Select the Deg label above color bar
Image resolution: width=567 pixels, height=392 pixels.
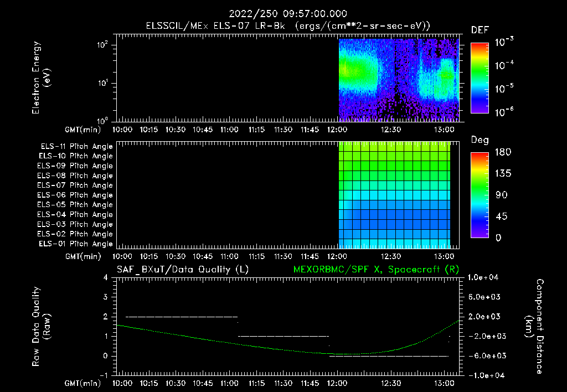480,140
